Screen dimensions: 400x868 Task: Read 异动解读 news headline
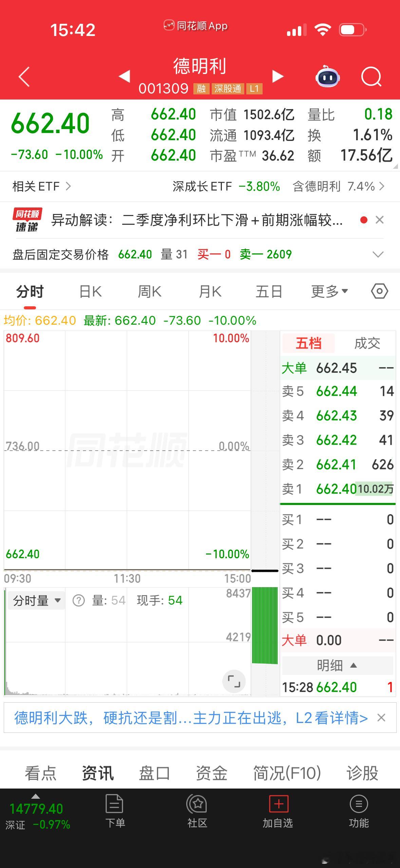coord(197,220)
